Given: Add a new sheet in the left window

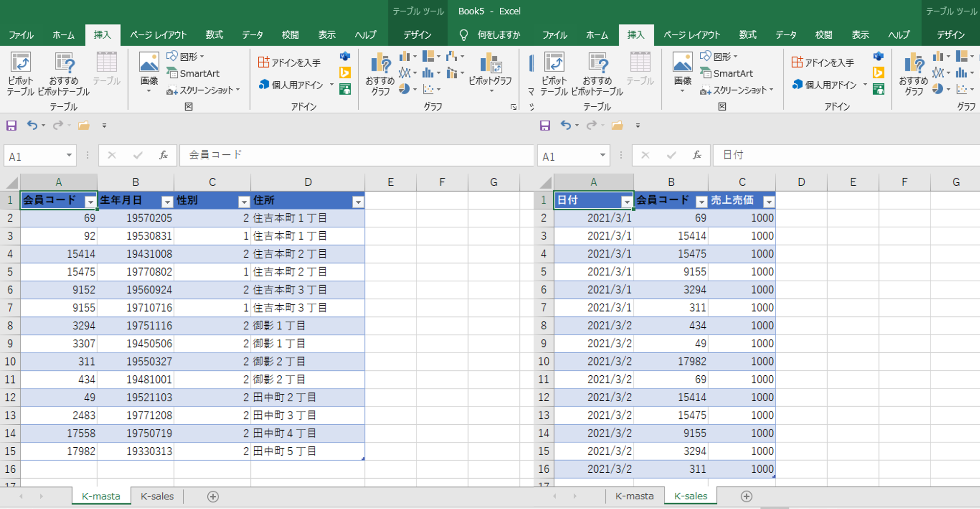Looking at the screenshot, I should [x=213, y=497].
